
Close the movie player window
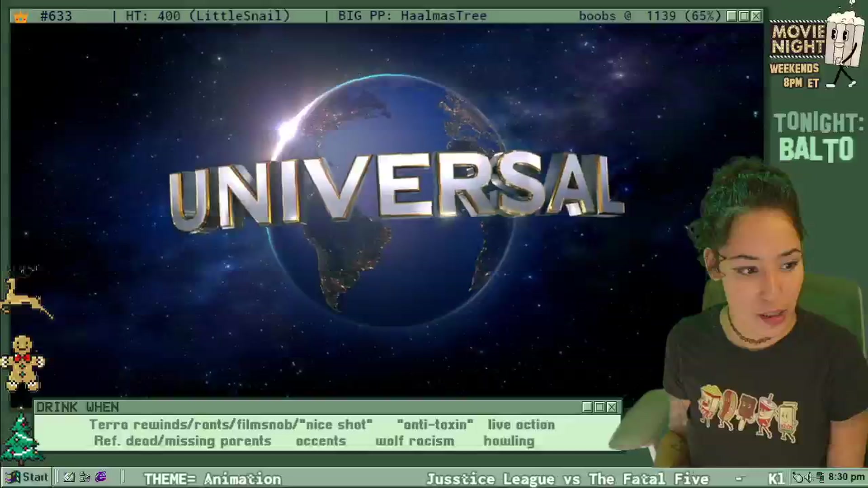[x=756, y=16]
